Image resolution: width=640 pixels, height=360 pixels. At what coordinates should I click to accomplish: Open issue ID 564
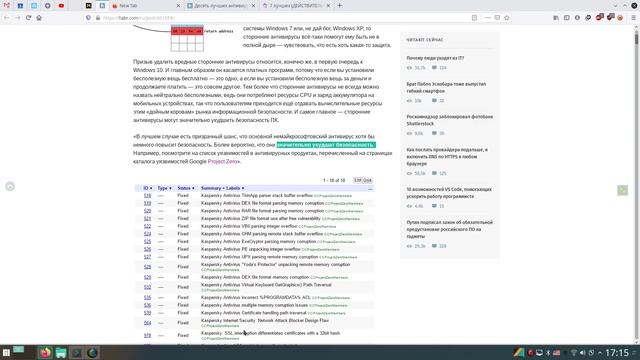[147, 323]
